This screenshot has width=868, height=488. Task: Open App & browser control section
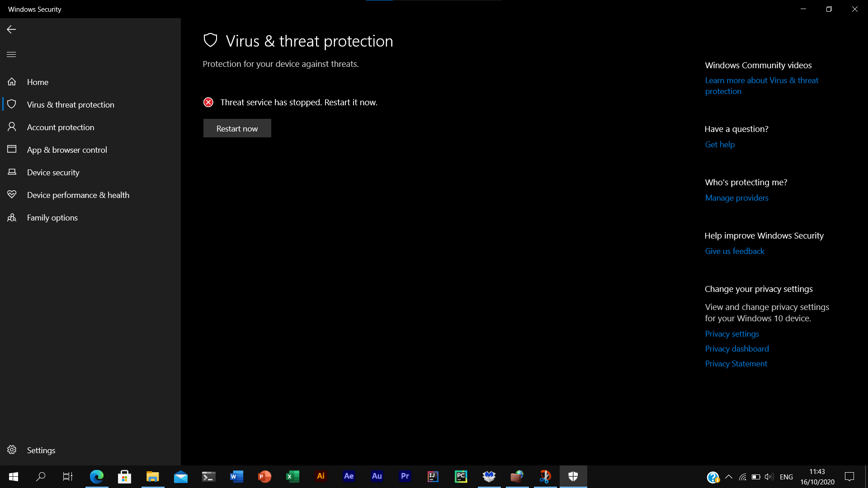click(x=90, y=150)
